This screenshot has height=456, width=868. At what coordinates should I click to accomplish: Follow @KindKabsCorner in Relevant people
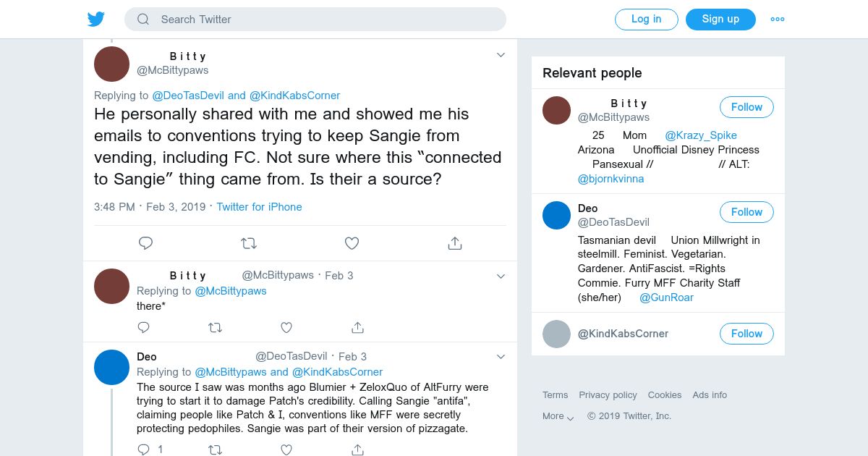tap(746, 334)
